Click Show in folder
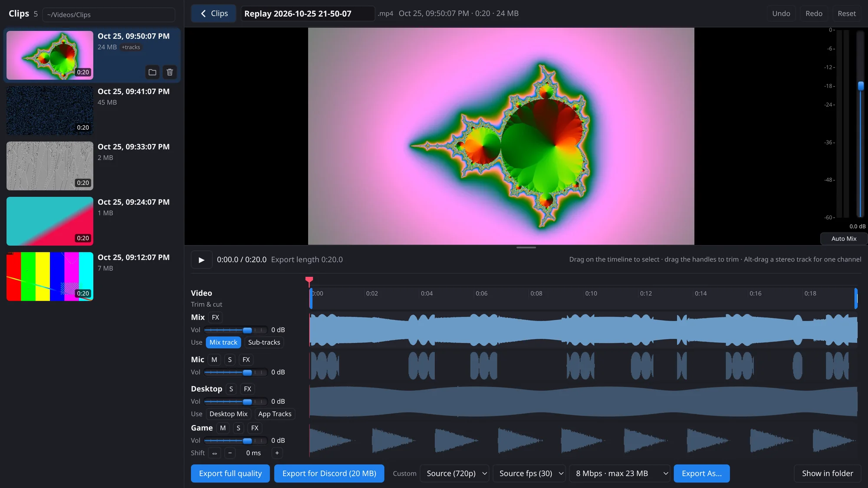This screenshot has width=868, height=488. click(828, 474)
